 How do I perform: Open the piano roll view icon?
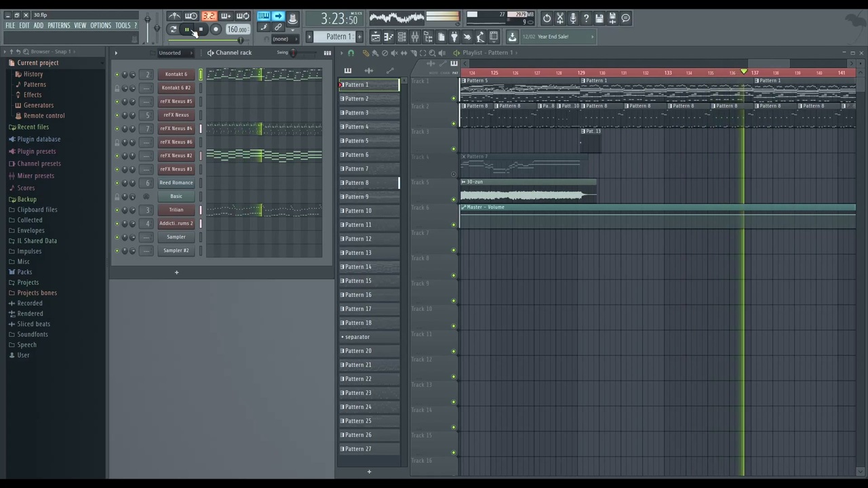(x=389, y=37)
